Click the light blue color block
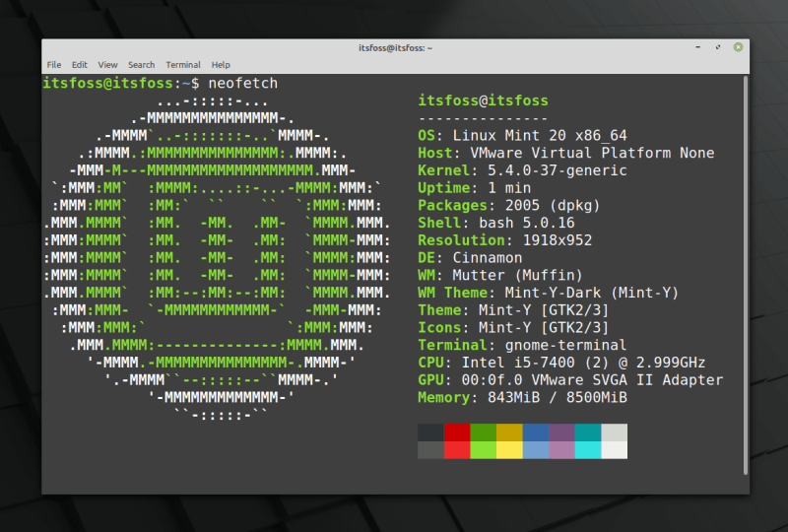The image size is (788, 532). pyautogui.click(x=536, y=450)
